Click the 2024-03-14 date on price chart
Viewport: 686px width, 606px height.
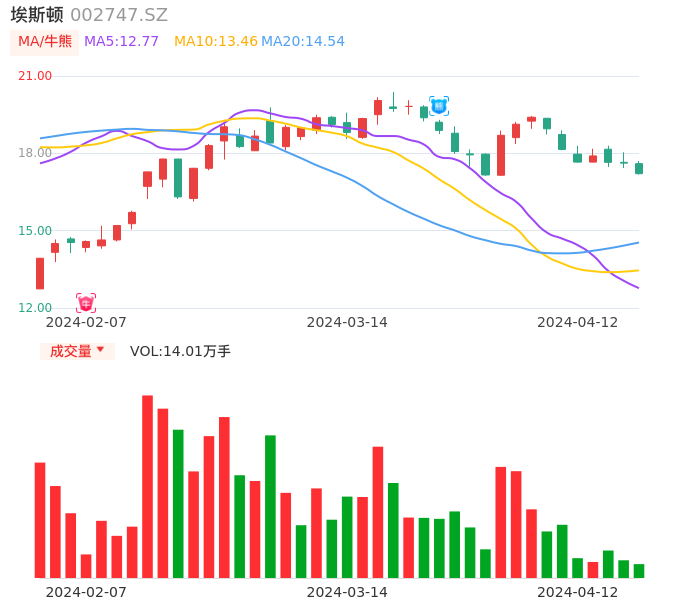pyautogui.click(x=347, y=322)
